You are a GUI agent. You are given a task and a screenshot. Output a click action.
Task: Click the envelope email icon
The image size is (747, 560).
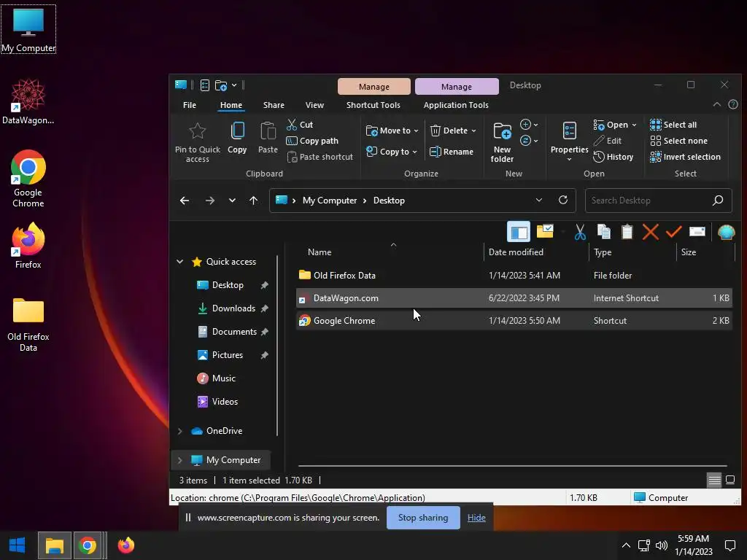pos(697,232)
